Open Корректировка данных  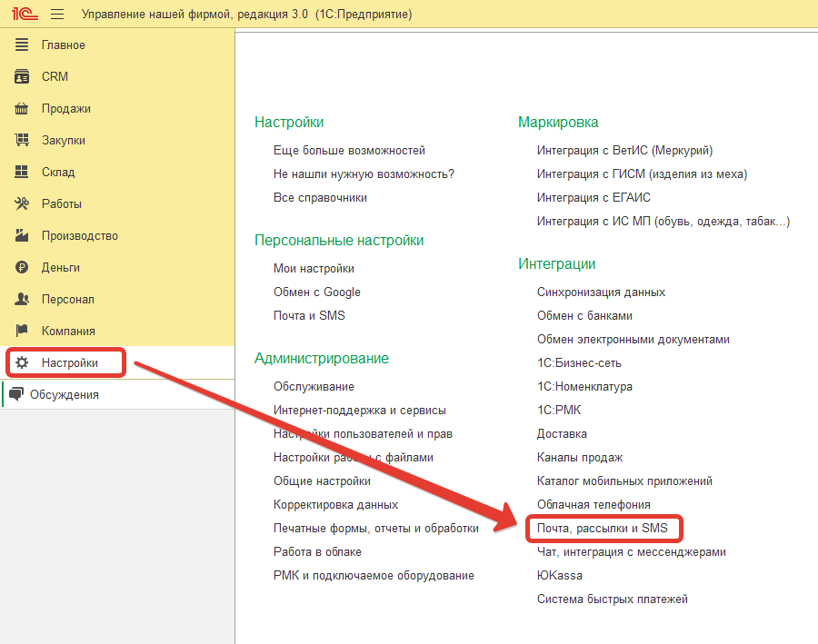point(335,505)
